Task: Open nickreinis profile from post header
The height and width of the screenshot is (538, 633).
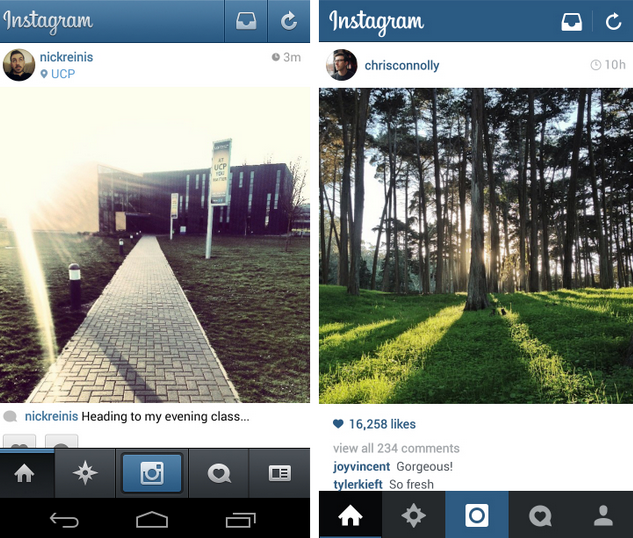Action: coord(66,57)
